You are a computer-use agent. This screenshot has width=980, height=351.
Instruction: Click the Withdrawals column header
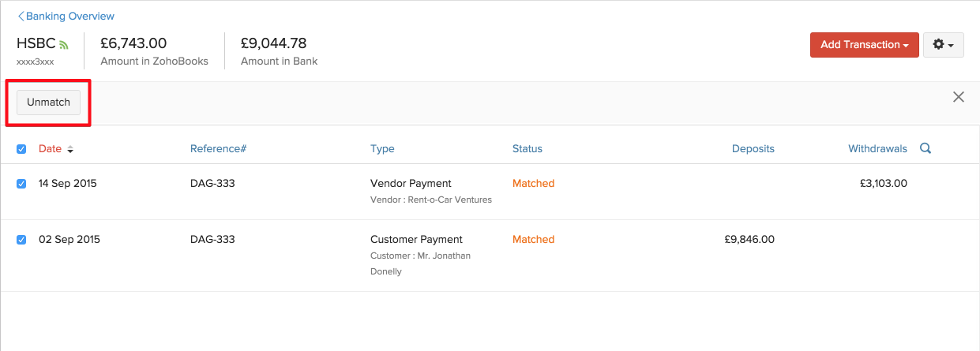click(877, 148)
